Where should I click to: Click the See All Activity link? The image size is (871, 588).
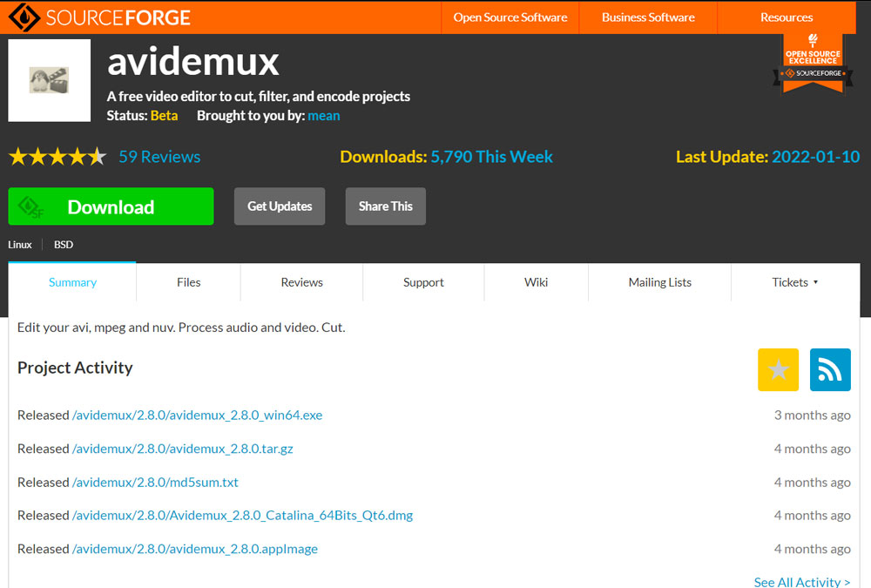click(x=802, y=581)
